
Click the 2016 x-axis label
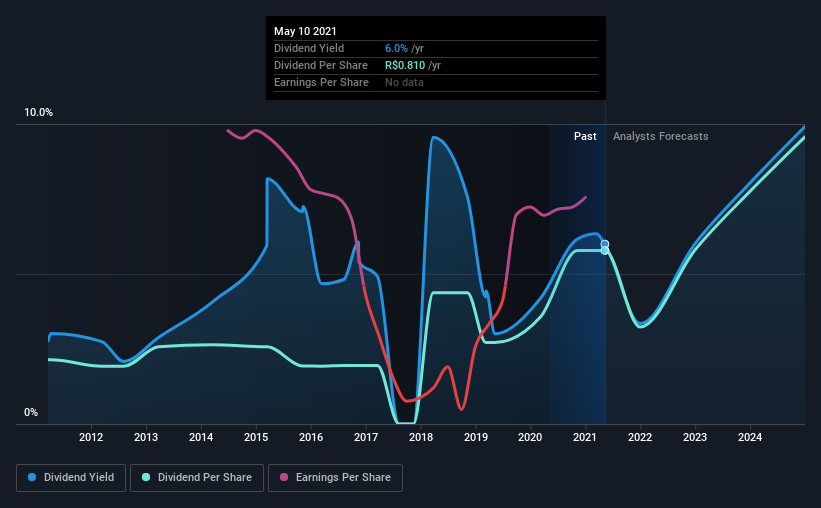tap(311, 437)
